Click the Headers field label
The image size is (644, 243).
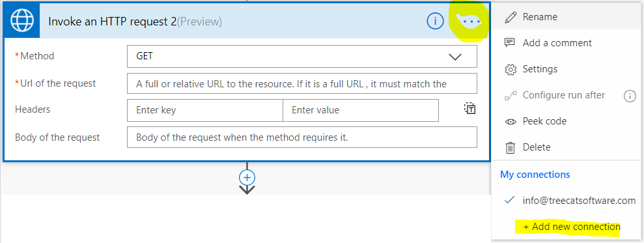point(33,109)
